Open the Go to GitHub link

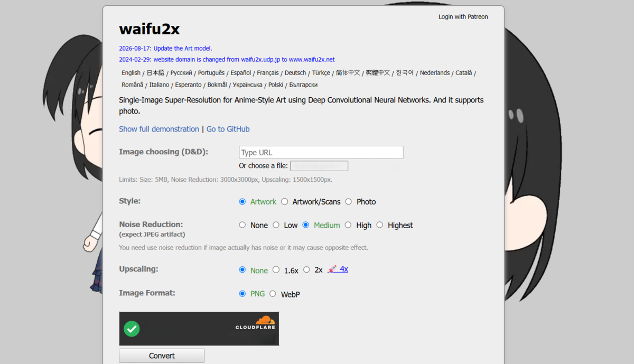(228, 129)
